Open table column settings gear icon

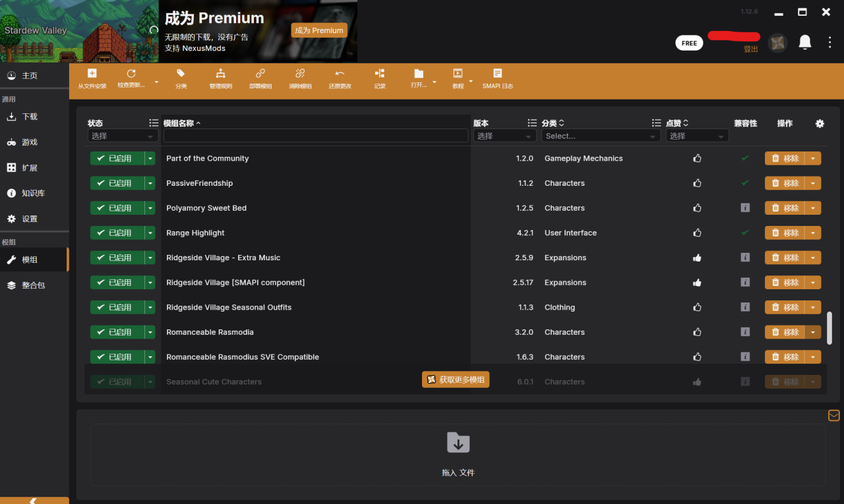(820, 124)
